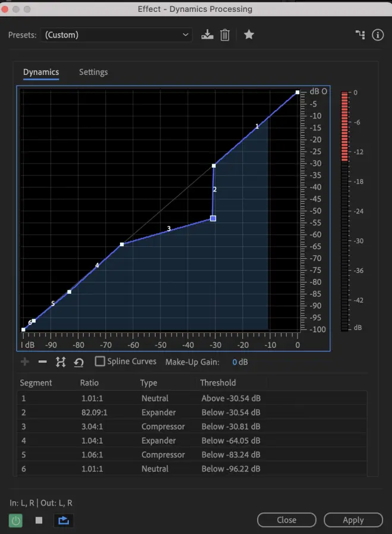This screenshot has height=534, width=392.
Task: Select the Dynamics tab
Action: click(x=41, y=72)
